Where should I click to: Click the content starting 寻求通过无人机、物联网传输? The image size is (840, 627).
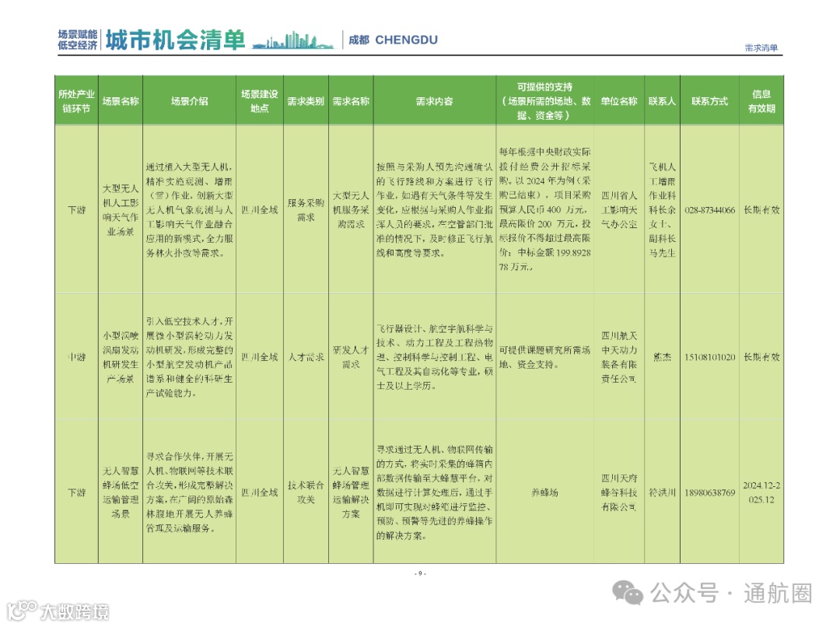pyautogui.click(x=434, y=492)
